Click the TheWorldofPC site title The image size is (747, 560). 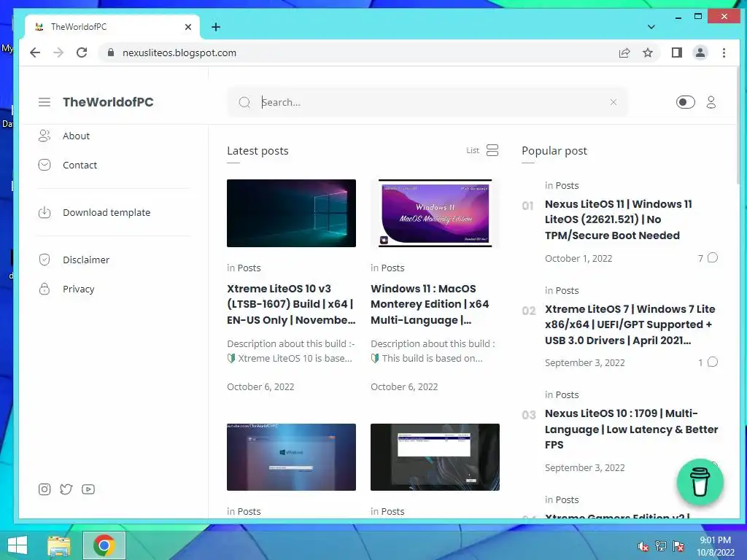pyautogui.click(x=108, y=102)
